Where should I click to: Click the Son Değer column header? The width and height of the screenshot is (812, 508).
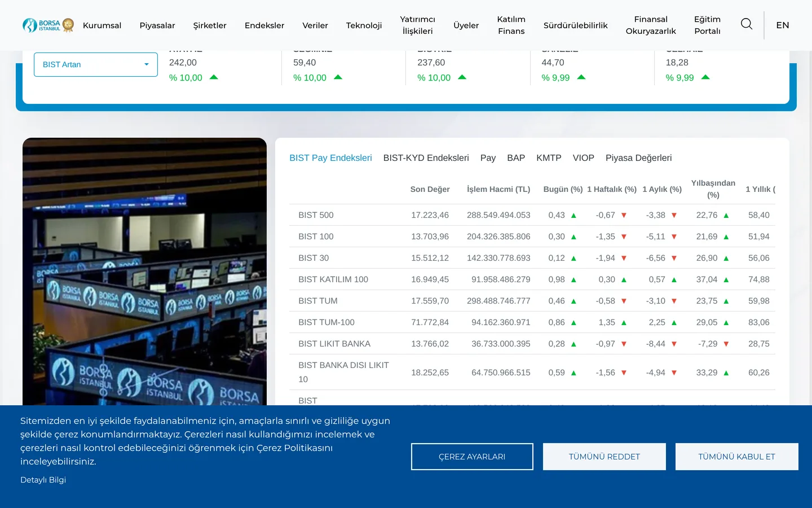[430, 189]
